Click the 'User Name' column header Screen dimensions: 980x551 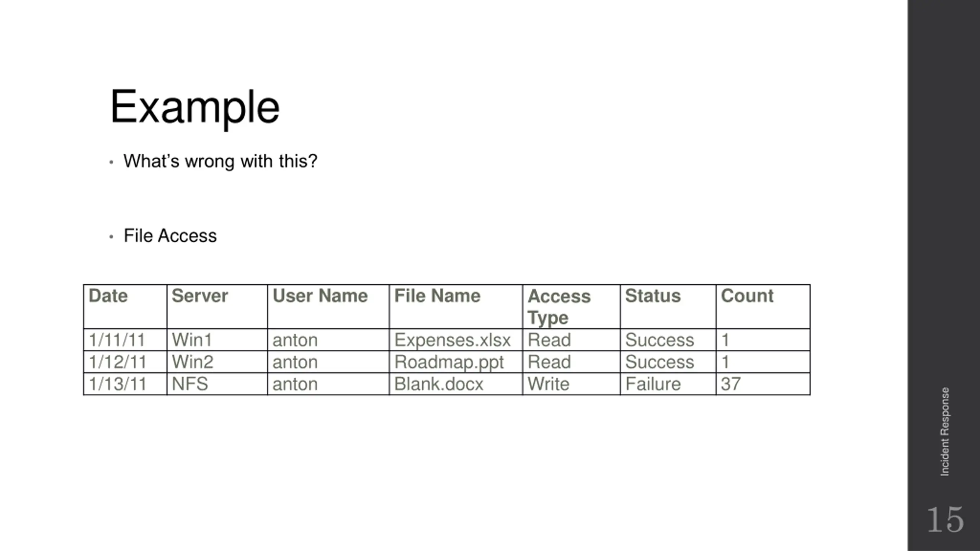(x=328, y=306)
